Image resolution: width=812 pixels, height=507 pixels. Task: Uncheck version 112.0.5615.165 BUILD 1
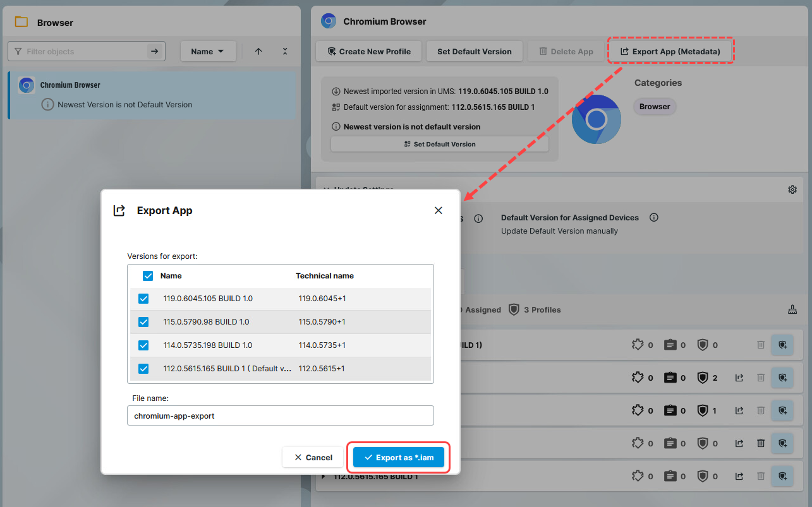pyautogui.click(x=143, y=368)
